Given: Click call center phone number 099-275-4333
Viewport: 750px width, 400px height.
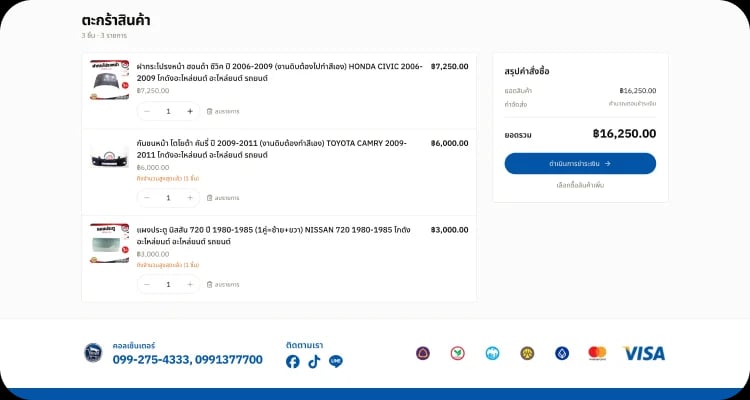Looking at the screenshot, I should point(152,360).
